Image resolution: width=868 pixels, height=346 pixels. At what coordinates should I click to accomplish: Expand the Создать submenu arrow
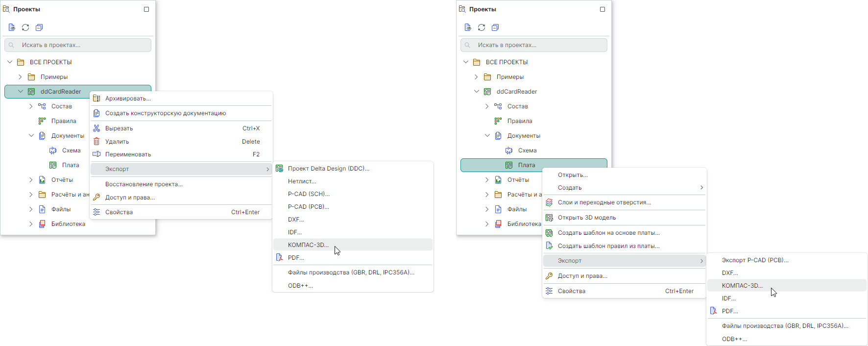pos(701,188)
